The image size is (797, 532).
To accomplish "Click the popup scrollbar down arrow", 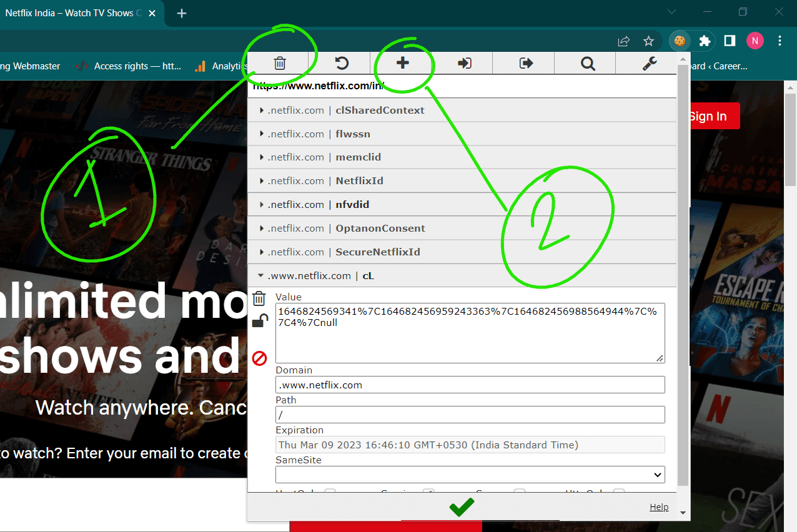I will click(683, 512).
